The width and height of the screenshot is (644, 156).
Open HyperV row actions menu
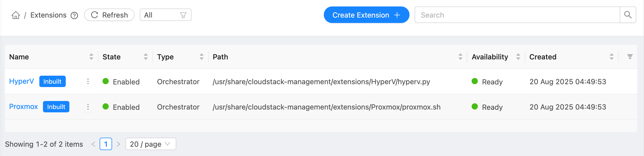88,81
